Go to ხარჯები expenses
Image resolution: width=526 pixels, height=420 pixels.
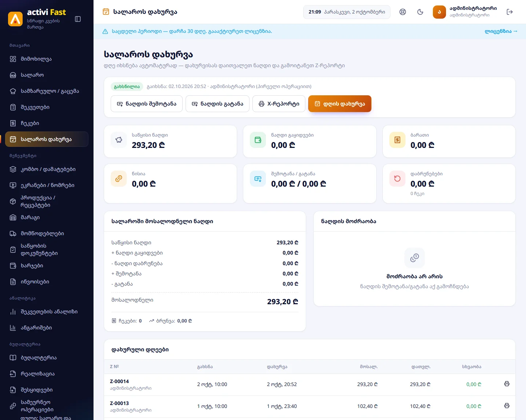coord(47,266)
